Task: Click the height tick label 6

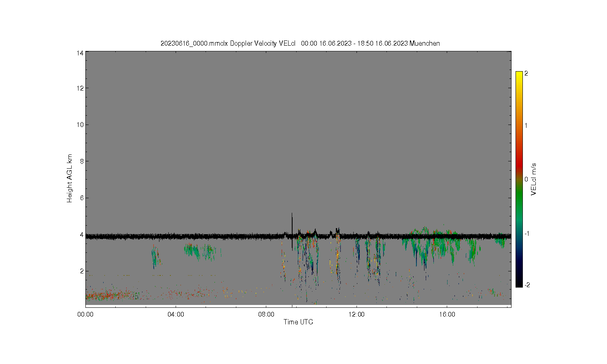Action: click(82, 198)
